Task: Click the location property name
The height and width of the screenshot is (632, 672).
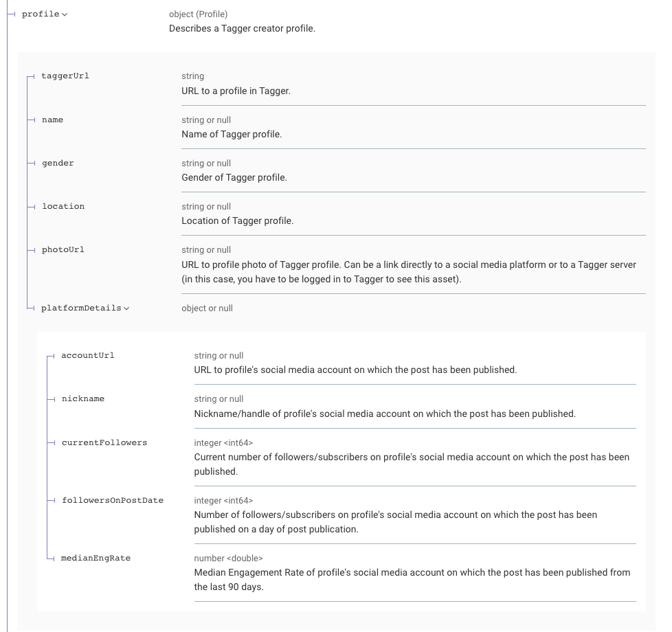Action: (63, 207)
